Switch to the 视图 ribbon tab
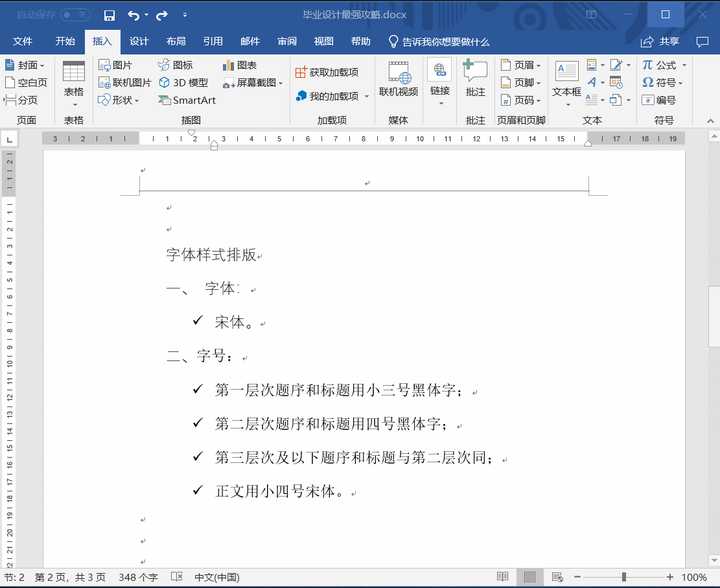The width and height of the screenshot is (720, 588). point(324,41)
